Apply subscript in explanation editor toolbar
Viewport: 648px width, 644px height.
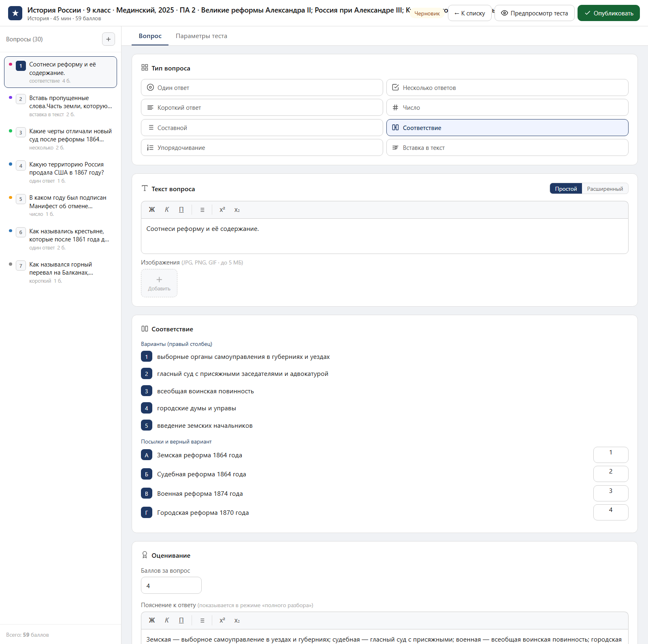point(237,621)
